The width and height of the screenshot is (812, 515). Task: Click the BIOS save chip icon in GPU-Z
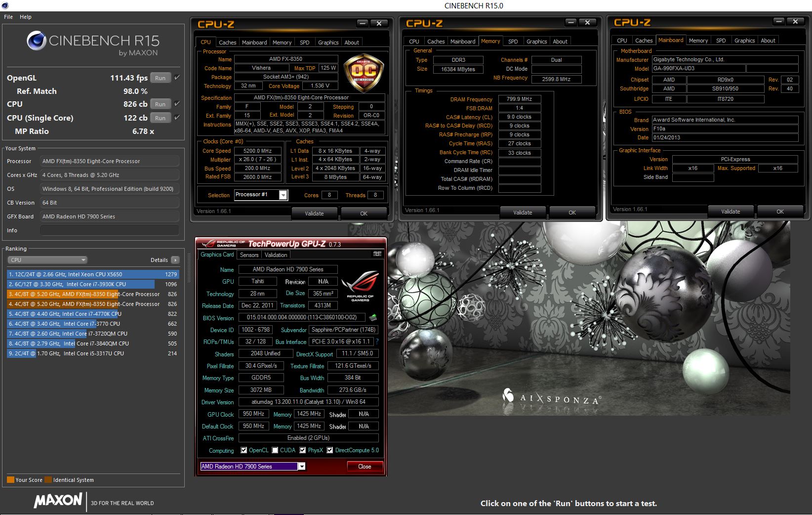[x=373, y=317]
